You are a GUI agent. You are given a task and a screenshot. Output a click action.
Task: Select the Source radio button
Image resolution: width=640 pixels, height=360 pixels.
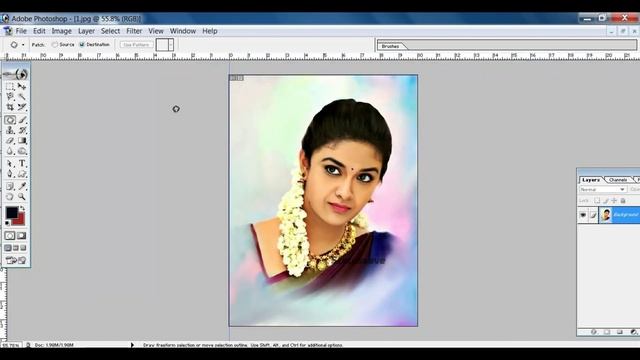pos(55,44)
